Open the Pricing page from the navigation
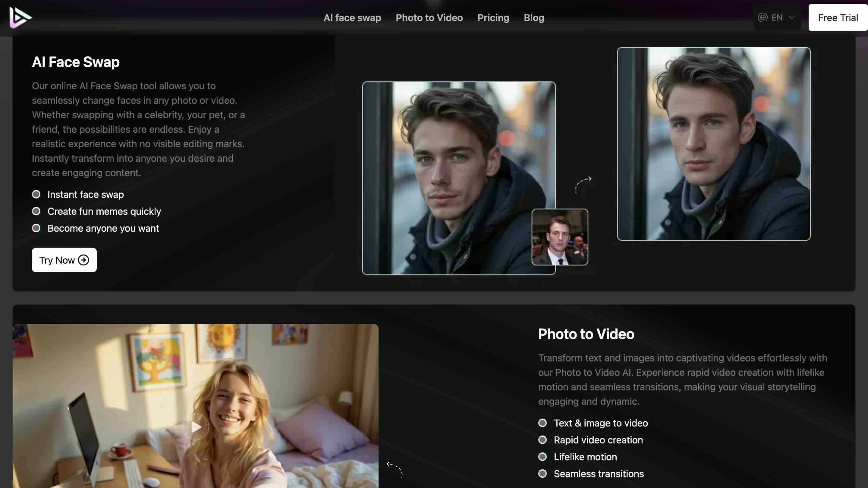This screenshot has width=868, height=488. tap(493, 18)
